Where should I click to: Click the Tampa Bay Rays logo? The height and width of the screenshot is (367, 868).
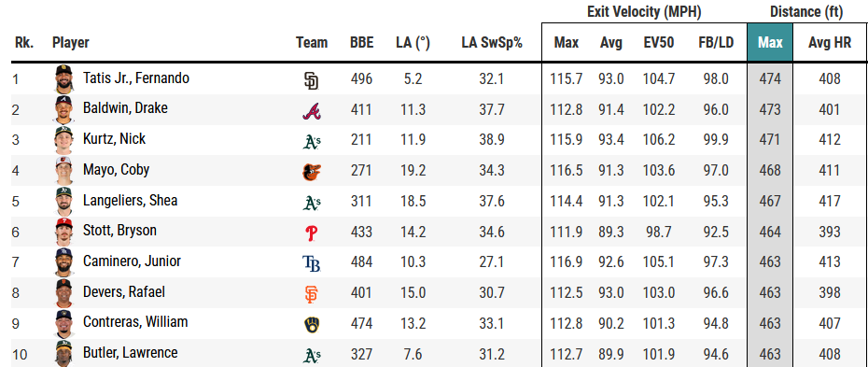pos(312,264)
